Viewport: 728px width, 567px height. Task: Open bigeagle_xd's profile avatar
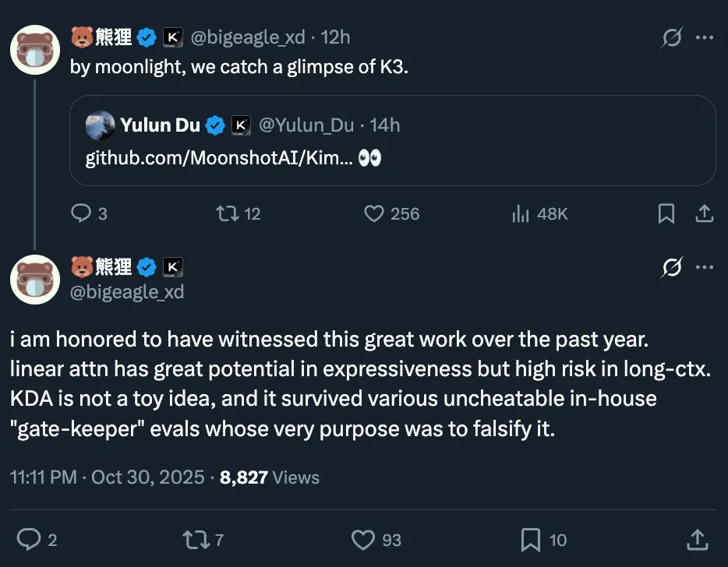35,50
